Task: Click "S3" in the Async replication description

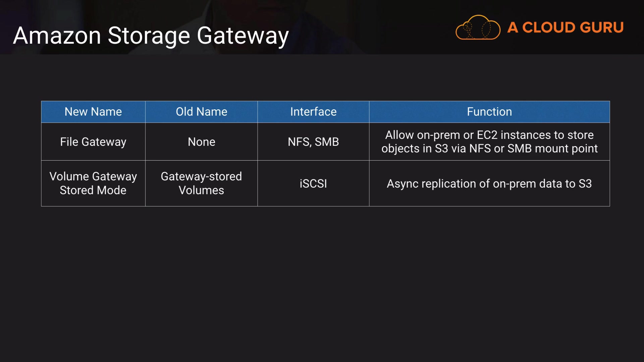Action: (x=585, y=184)
